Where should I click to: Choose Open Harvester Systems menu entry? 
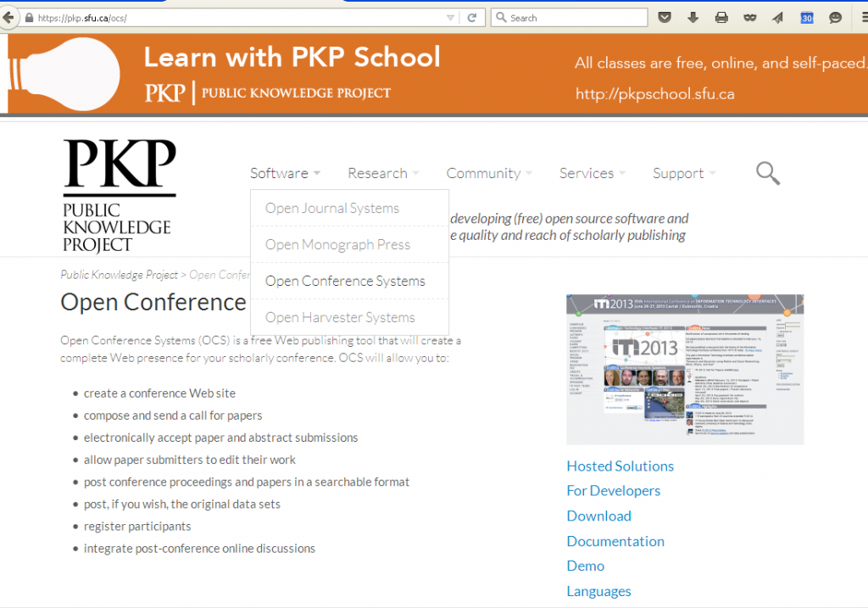pos(340,318)
